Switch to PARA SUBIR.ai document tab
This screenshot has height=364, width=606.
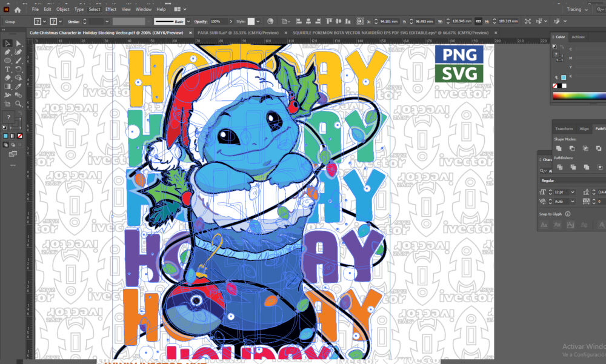(x=238, y=33)
